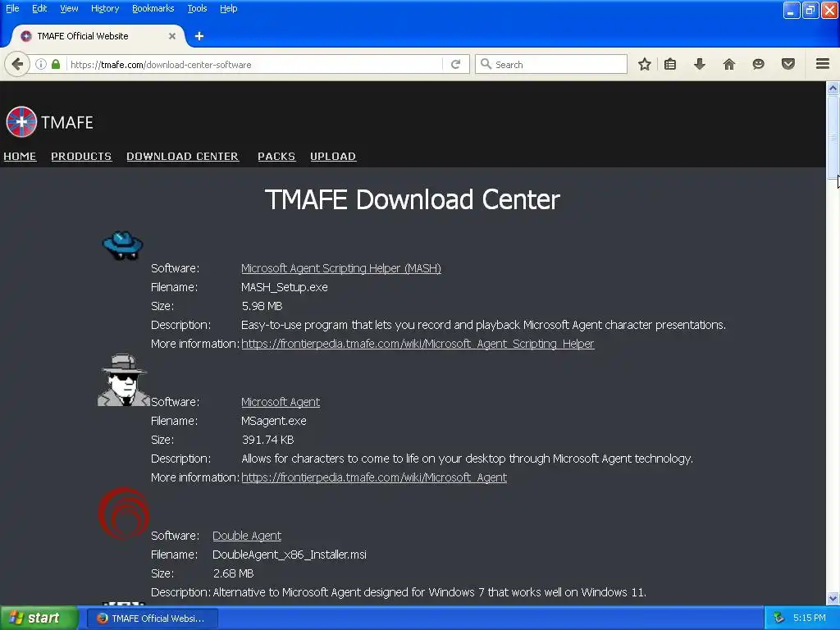Click the scrollbar up arrow

click(833, 87)
